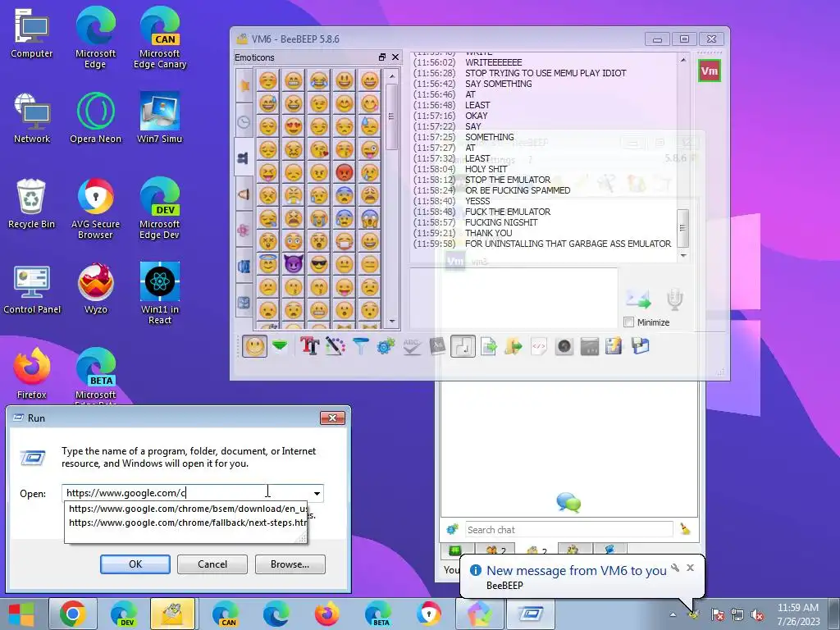Click the send message arrow button

(638, 299)
